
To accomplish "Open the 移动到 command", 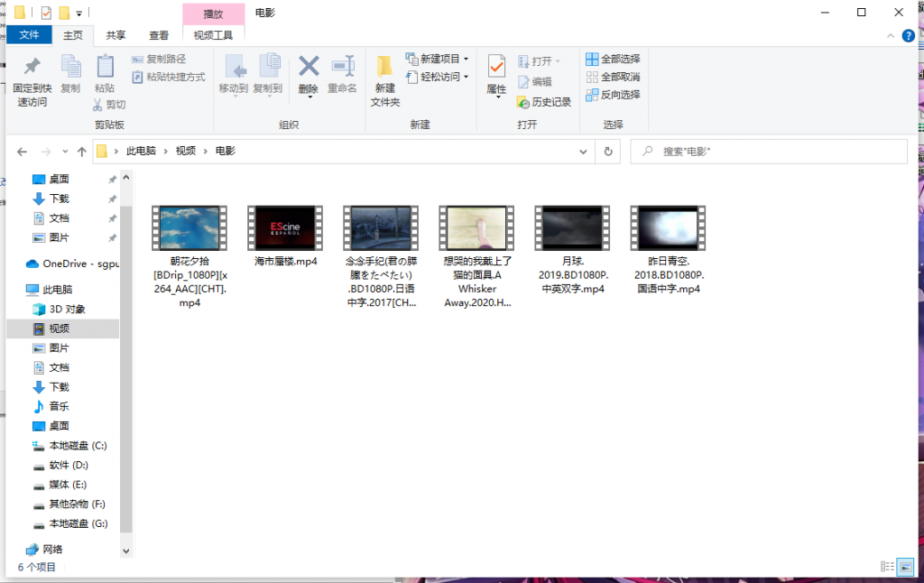I will (234, 74).
